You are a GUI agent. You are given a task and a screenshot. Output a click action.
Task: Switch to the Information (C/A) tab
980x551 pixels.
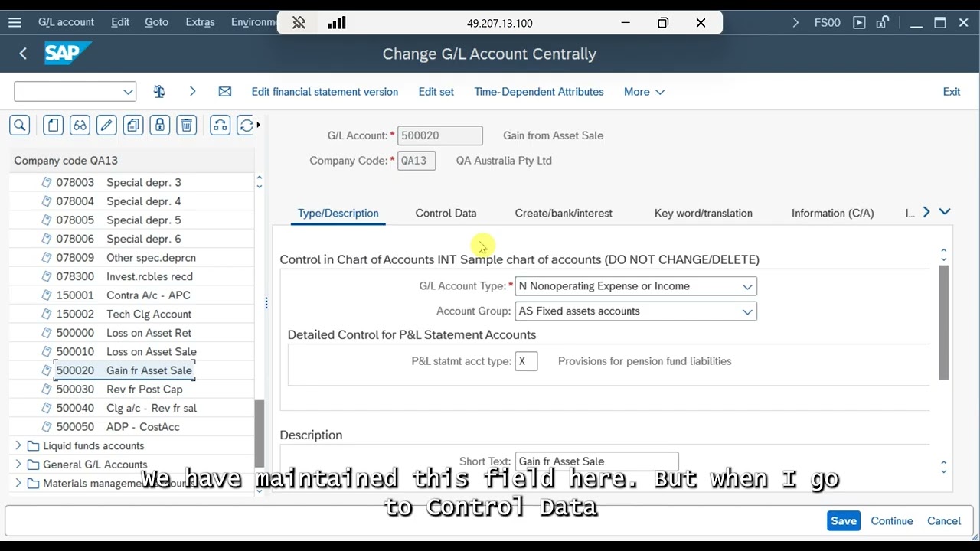(832, 214)
